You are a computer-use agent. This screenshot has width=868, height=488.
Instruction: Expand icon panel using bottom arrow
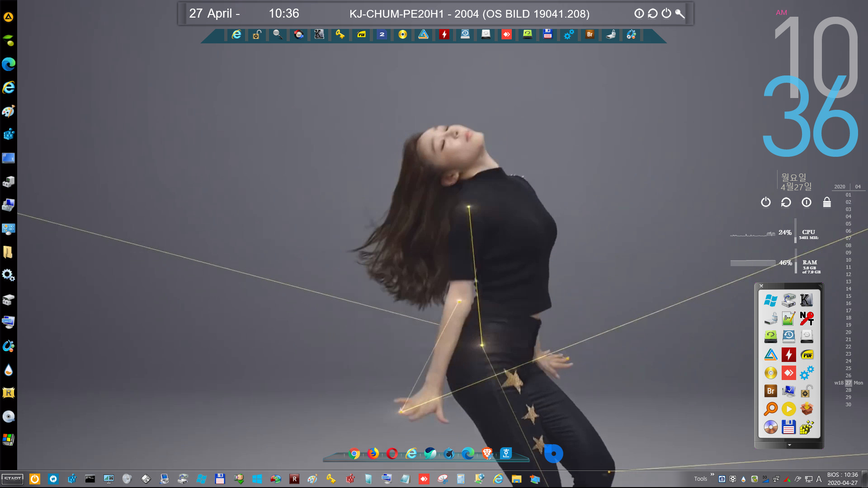(x=789, y=445)
